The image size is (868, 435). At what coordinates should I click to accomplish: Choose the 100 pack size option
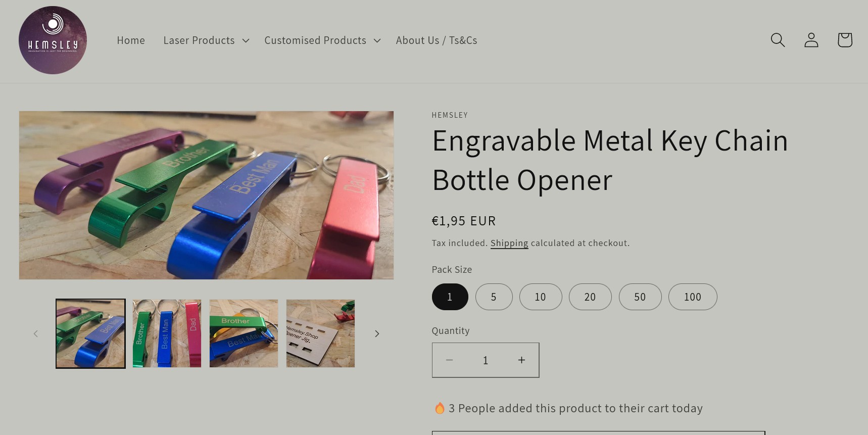click(x=692, y=297)
